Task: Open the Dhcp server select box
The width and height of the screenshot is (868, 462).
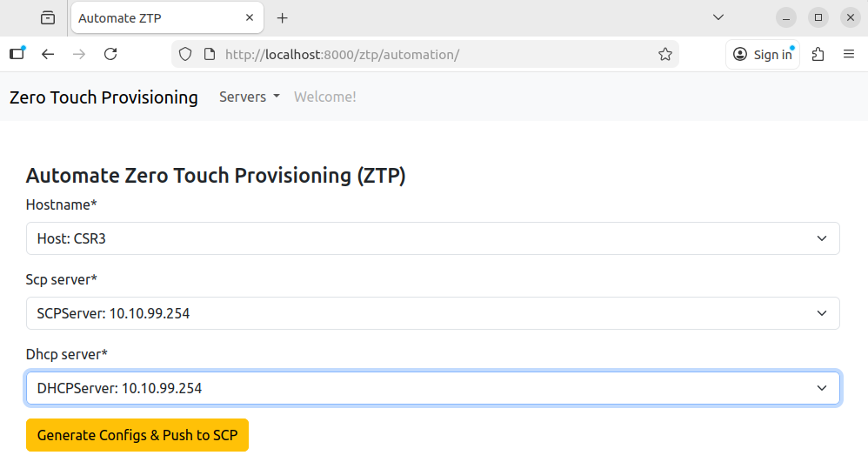Action: pos(432,388)
